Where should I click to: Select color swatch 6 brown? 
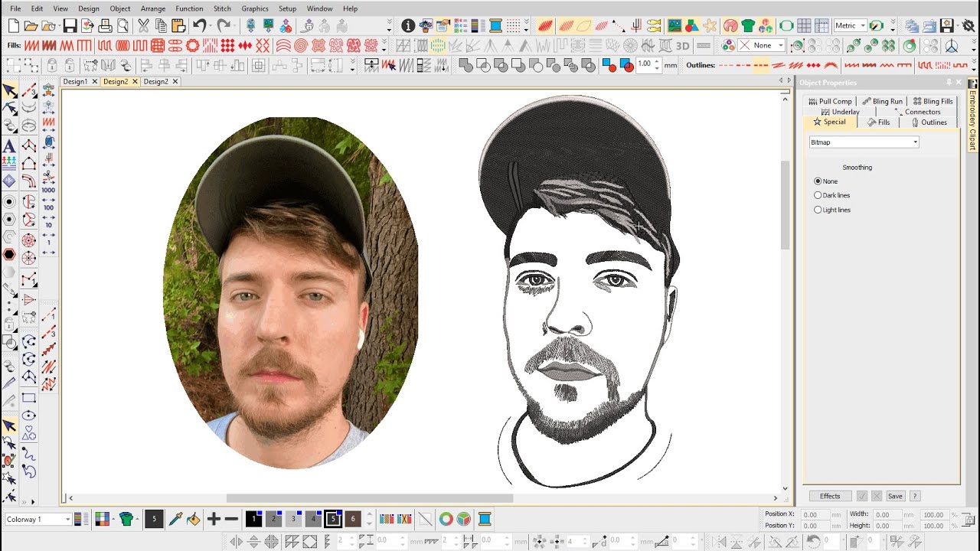tap(353, 519)
